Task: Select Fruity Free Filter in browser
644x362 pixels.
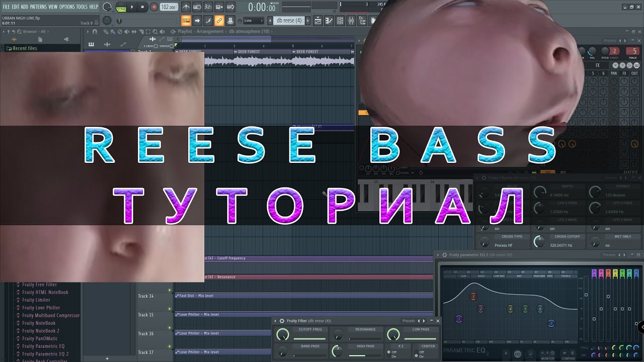Action: (39, 285)
